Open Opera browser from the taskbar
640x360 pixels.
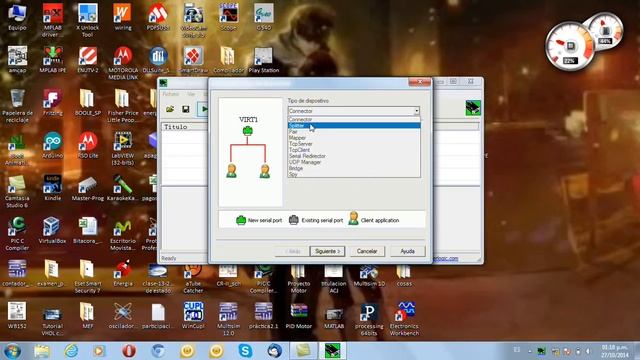(x=129, y=351)
